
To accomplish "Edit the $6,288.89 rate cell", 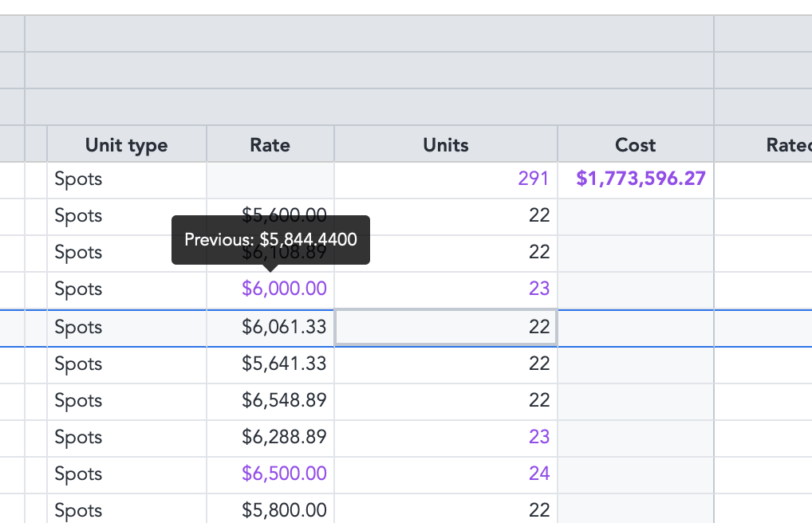I will pos(270,438).
